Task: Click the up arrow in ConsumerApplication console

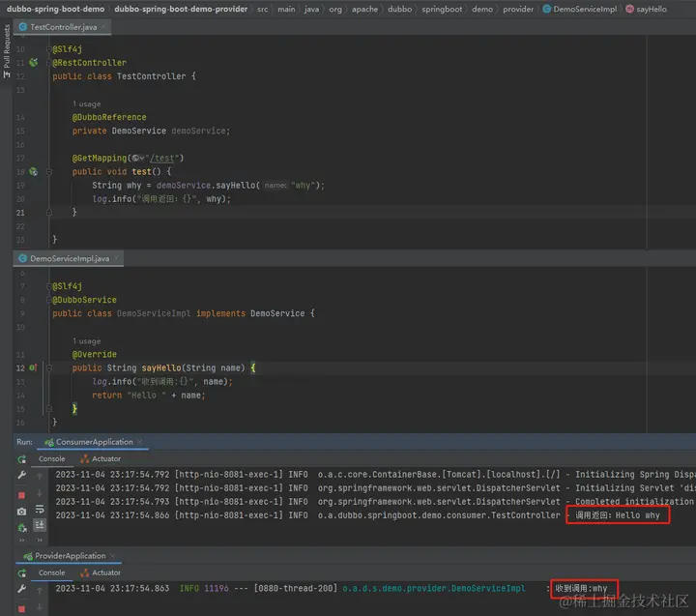Action: point(40,476)
